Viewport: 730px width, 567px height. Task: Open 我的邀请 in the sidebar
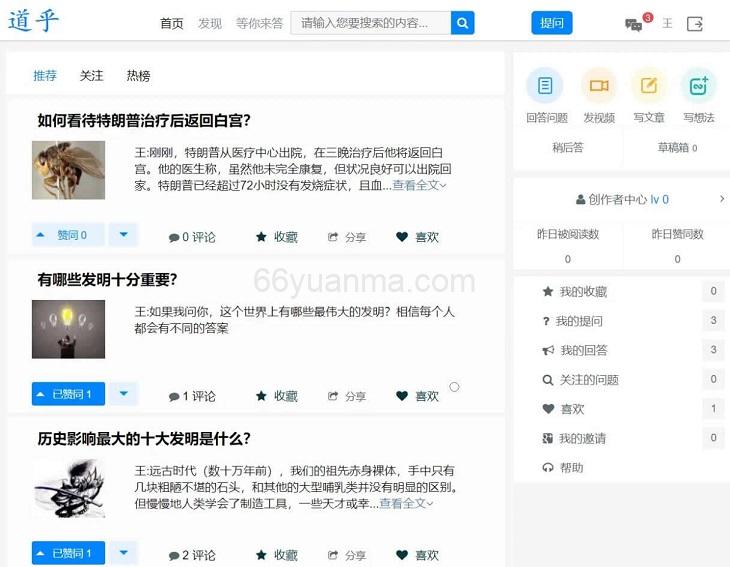point(574,439)
